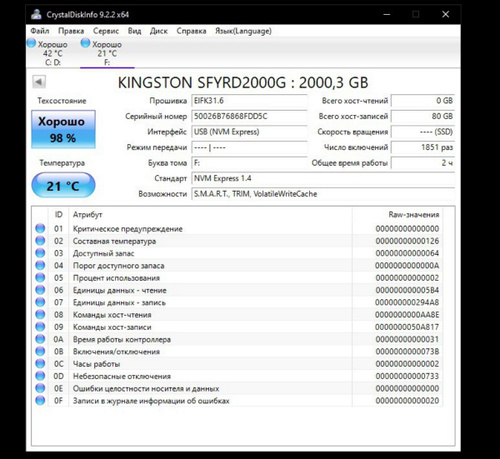The image size is (500, 459).
Task: Click status orb for attribute 05 usage percent
Action: tap(40, 277)
